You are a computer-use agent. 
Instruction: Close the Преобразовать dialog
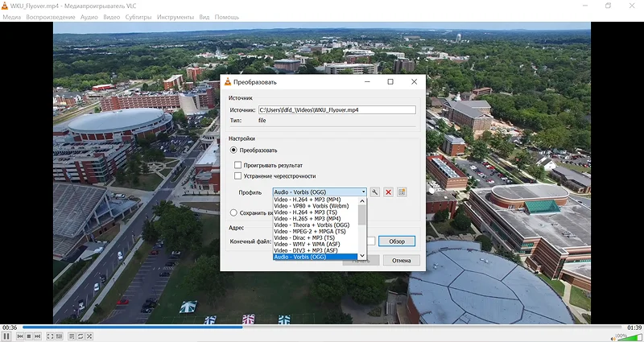click(414, 82)
